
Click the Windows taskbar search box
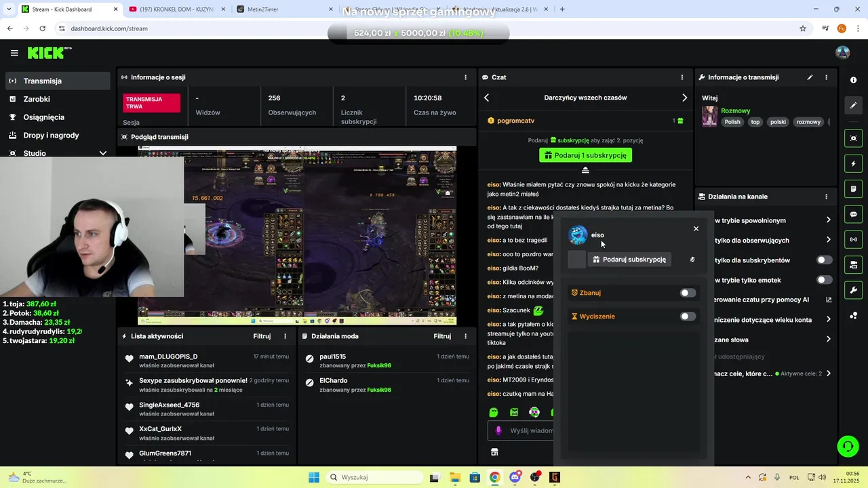point(374,477)
